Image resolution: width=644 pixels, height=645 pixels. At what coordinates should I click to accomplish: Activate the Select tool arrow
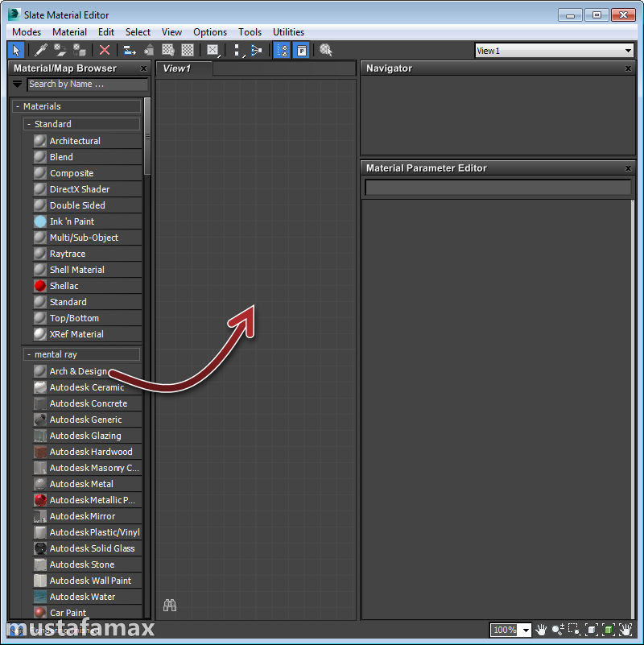point(16,50)
